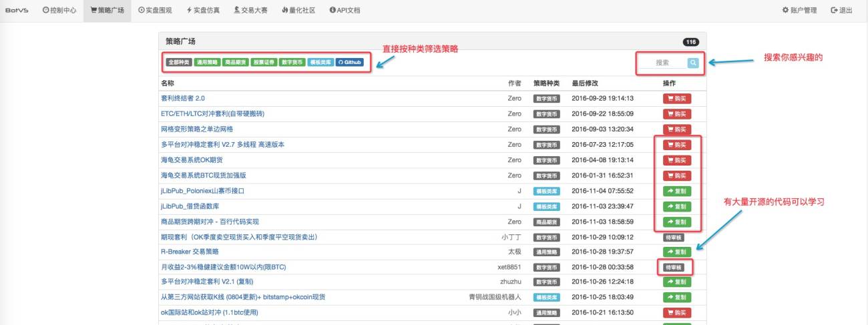The height and width of the screenshot is (325, 868).
Task: Click the 名称 column header
Action: pyautogui.click(x=168, y=83)
